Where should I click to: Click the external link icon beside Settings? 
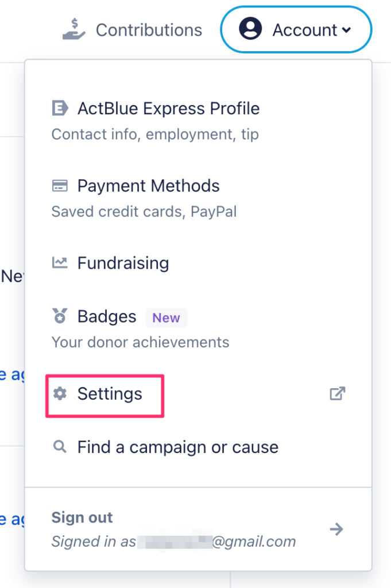pyautogui.click(x=338, y=393)
